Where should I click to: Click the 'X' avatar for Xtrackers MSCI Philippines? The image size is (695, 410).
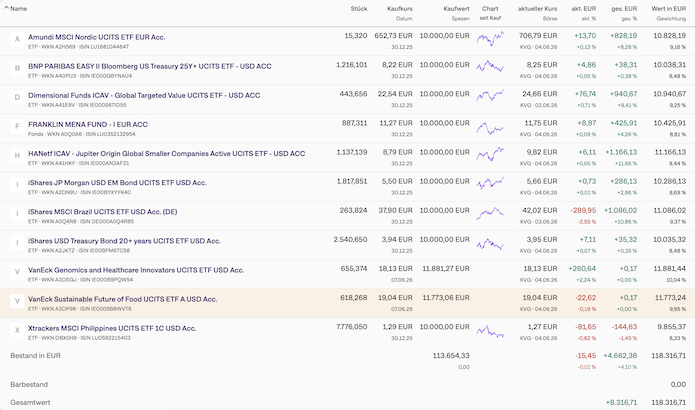pos(17,330)
